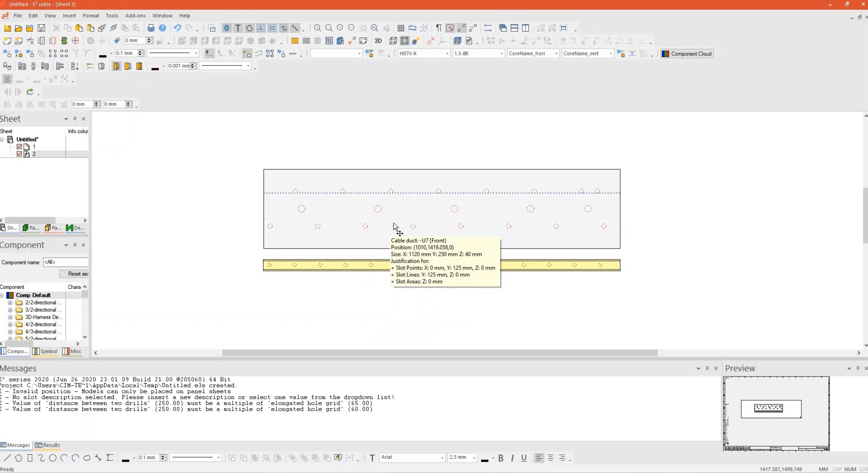Zoom out with minus magnifier icon
The image size is (868, 473).
point(329,28)
